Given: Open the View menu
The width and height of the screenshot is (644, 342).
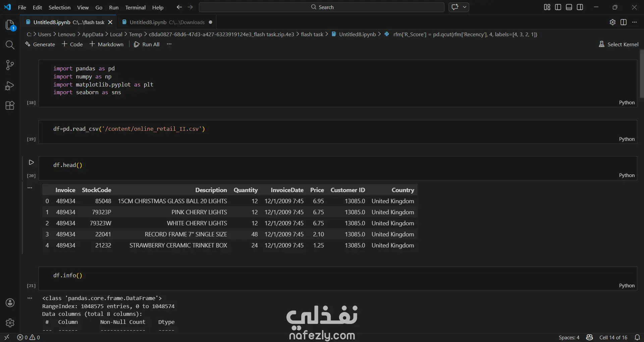Looking at the screenshot, I should coord(83,7).
